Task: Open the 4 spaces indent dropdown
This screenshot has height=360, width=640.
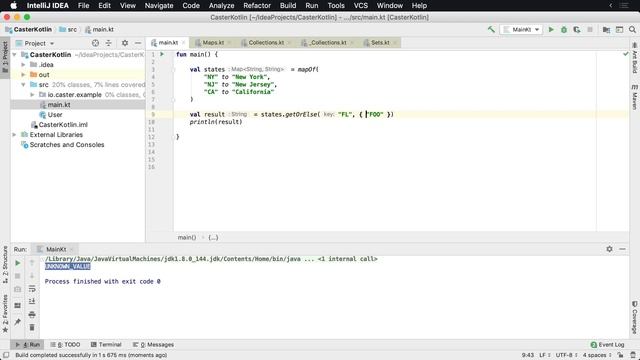Action: pyautogui.click(x=597, y=355)
